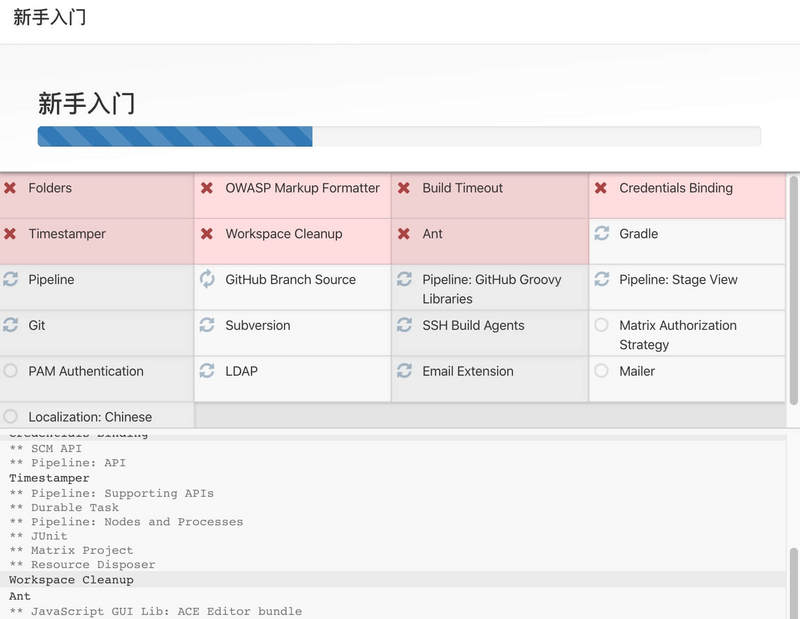The image size is (800, 619).
Task: Click the pending circle beside PAM Authentication
Action: pyautogui.click(x=10, y=370)
